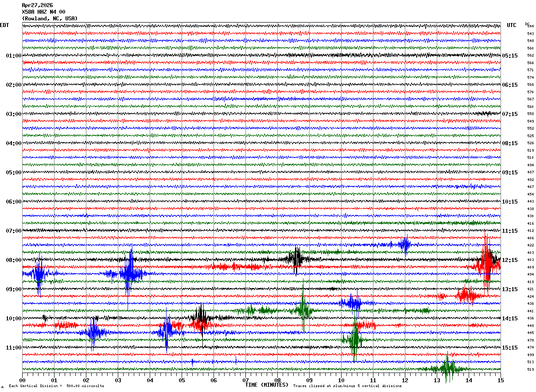Click the 'EDT' timezone label
Viewport: 536px width, 392px height.
tap(4, 25)
